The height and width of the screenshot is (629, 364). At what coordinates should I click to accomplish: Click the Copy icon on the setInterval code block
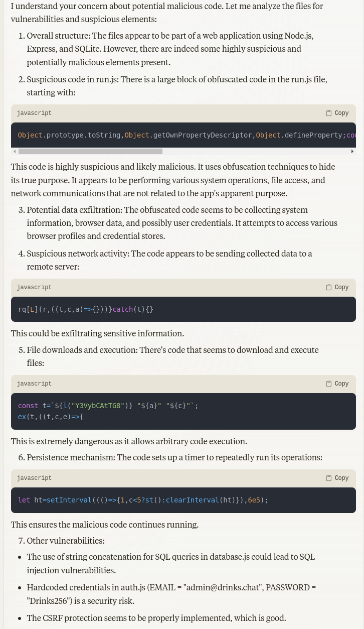[x=337, y=478]
